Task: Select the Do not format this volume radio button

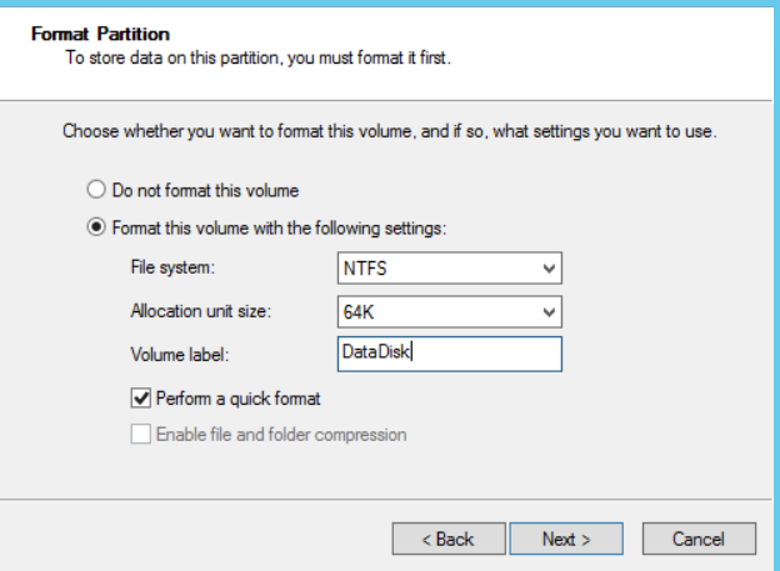Action: [96, 190]
